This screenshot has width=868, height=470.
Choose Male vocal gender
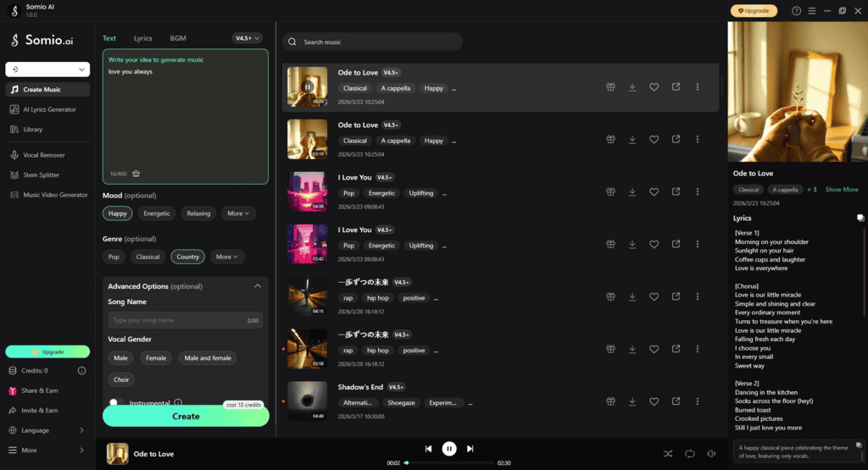click(120, 357)
